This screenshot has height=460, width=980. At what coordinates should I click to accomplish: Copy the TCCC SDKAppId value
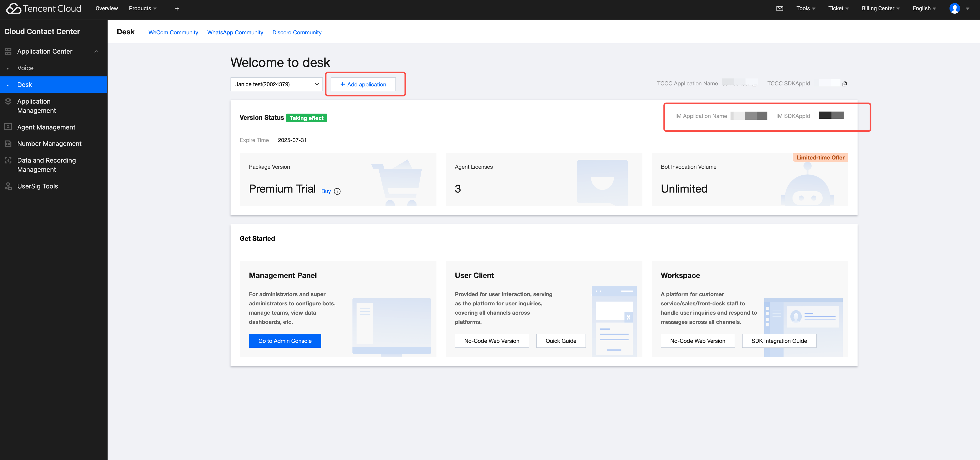tap(845, 84)
